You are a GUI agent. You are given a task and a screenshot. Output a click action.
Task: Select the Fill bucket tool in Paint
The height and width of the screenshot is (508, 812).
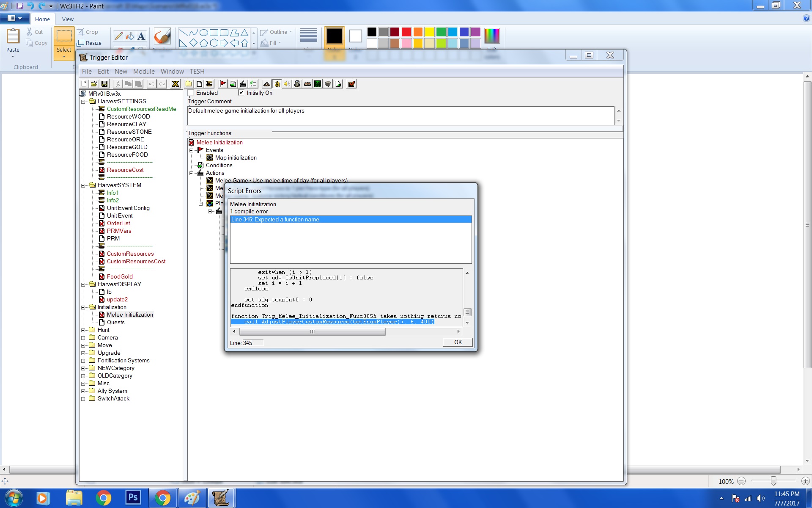(130, 36)
